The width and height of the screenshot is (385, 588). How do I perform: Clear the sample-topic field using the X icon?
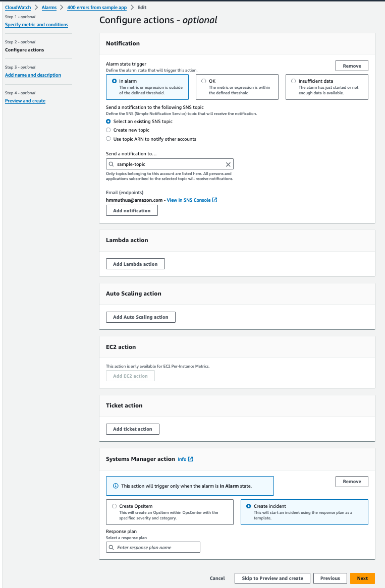pyautogui.click(x=228, y=164)
